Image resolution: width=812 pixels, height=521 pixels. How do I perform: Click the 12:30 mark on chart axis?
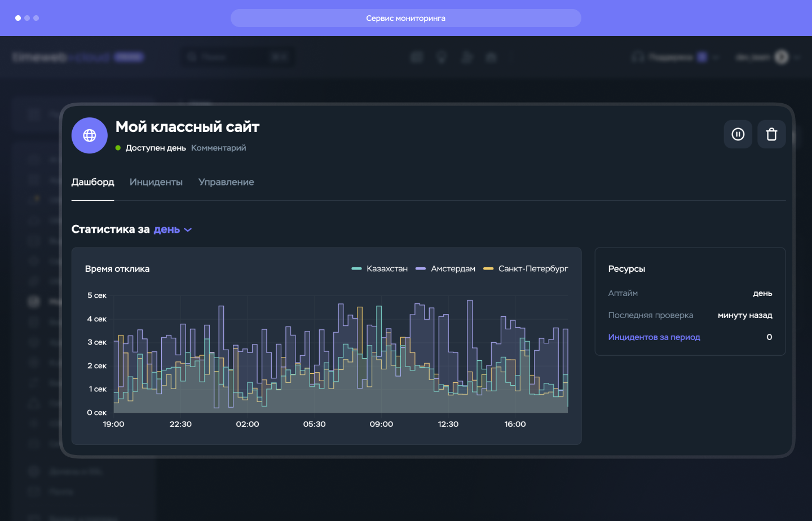click(x=448, y=424)
